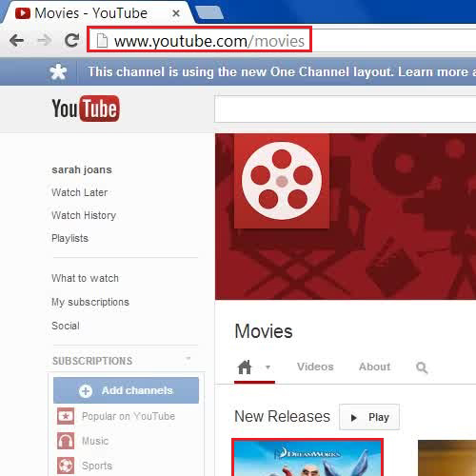Image resolution: width=476 pixels, height=476 pixels.
Task: Play all New Releases
Action: coord(369,417)
